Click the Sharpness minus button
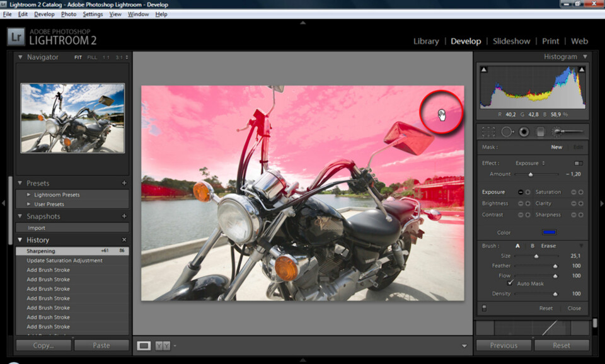Viewport: 605px width, 364px height. [x=573, y=215]
